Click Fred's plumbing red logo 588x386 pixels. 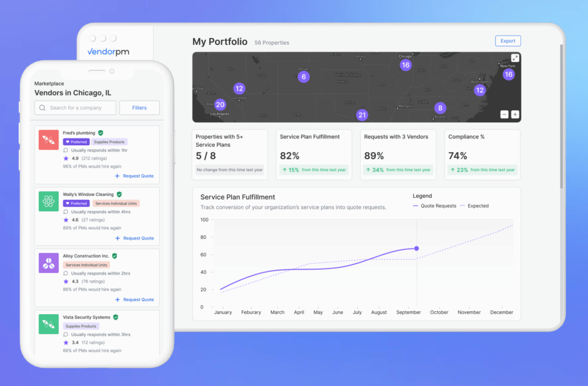click(49, 140)
